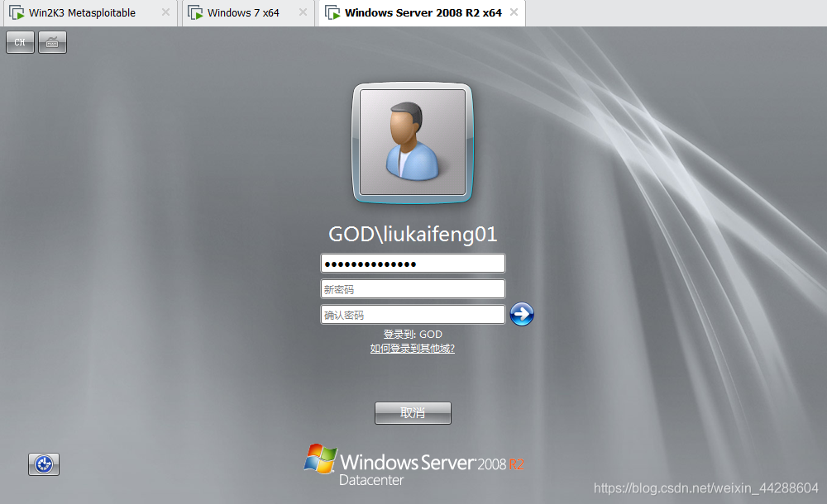Viewport: 827px width, 504px height.
Task: Click the Ease of Access button
Action: click(x=44, y=464)
